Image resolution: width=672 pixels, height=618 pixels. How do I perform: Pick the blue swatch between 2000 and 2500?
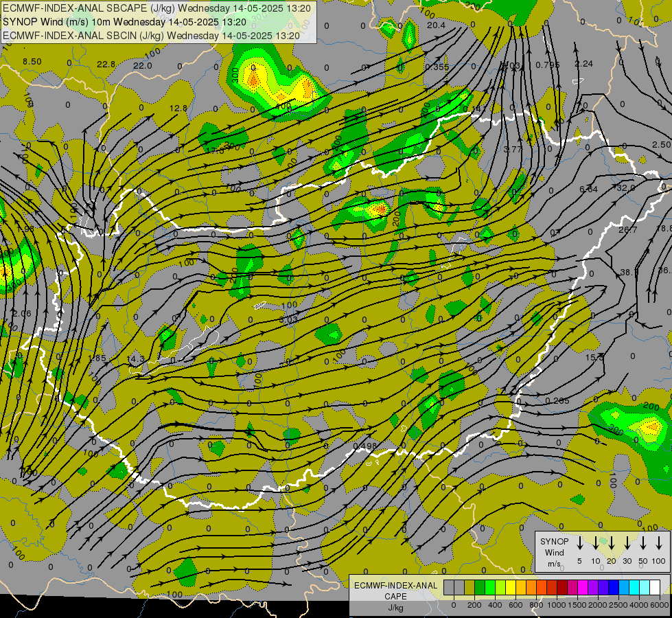pyautogui.click(x=614, y=587)
